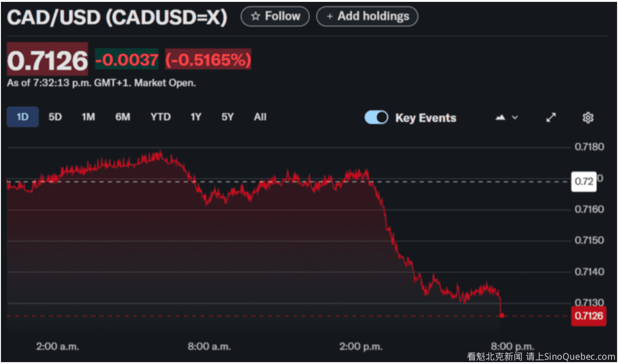
Task: Switch to 1M time range
Action: [x=88, y=117]
